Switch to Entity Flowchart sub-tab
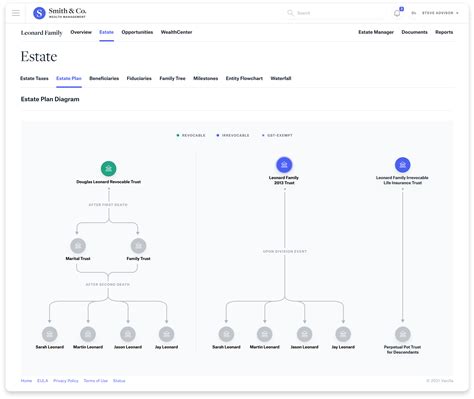Image resolution: width=474 pixels, height=399 pixels. (244, 78)
